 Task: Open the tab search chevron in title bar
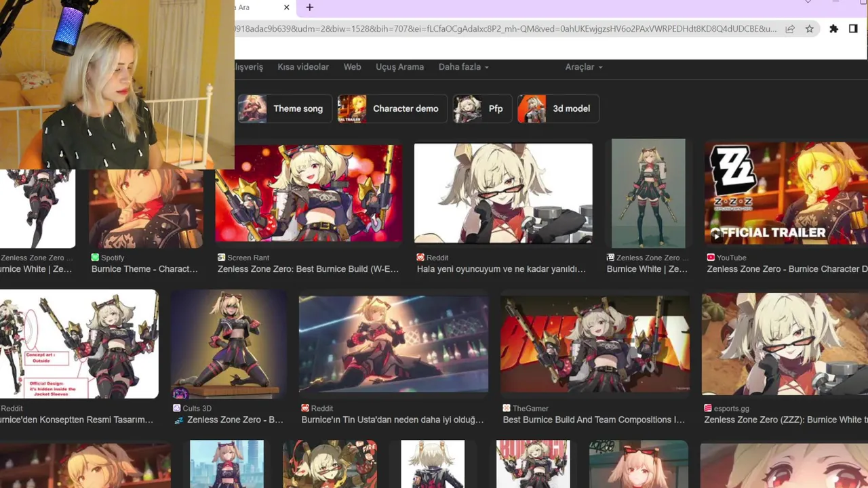(808, 2)
